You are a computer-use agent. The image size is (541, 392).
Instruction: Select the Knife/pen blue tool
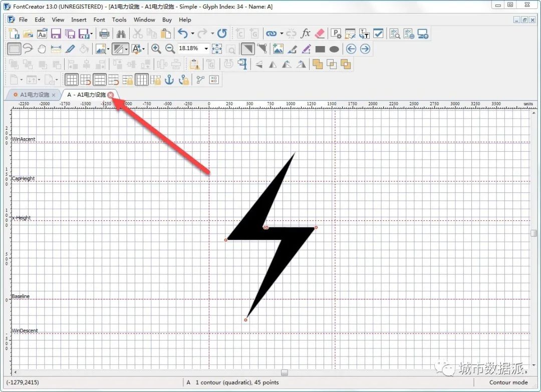[x=70, y=49]
